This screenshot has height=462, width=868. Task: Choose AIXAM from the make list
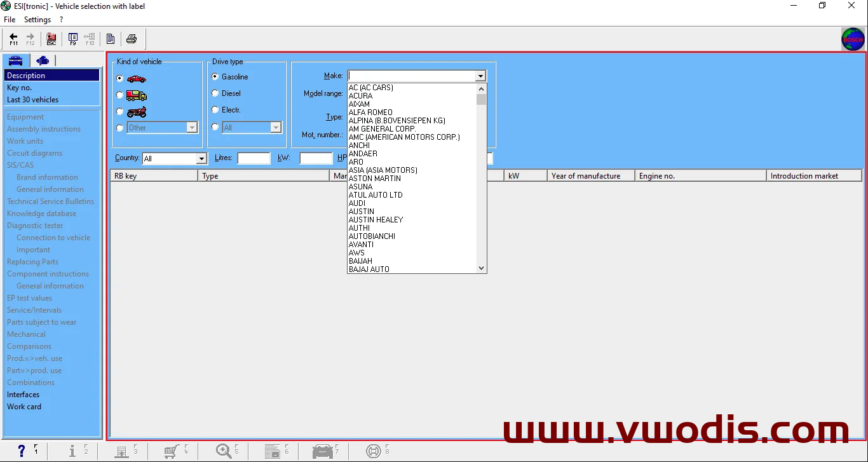359,104
